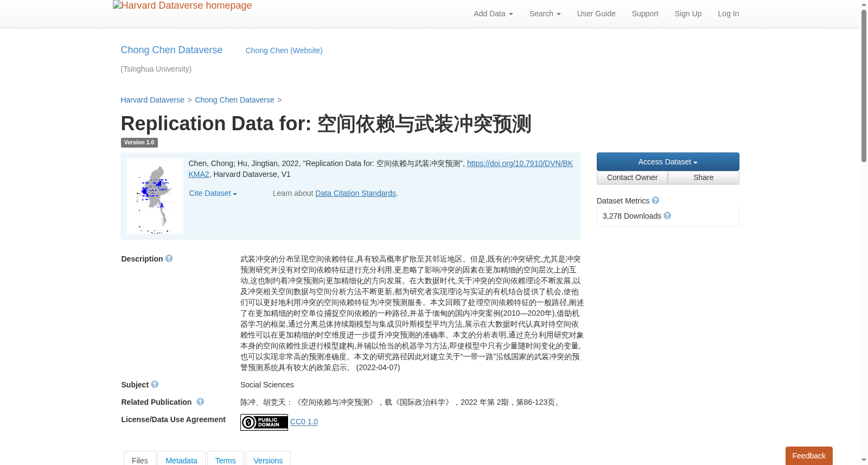Click the Chong Chen Dataverse breadcrumb link

(234, 100)
